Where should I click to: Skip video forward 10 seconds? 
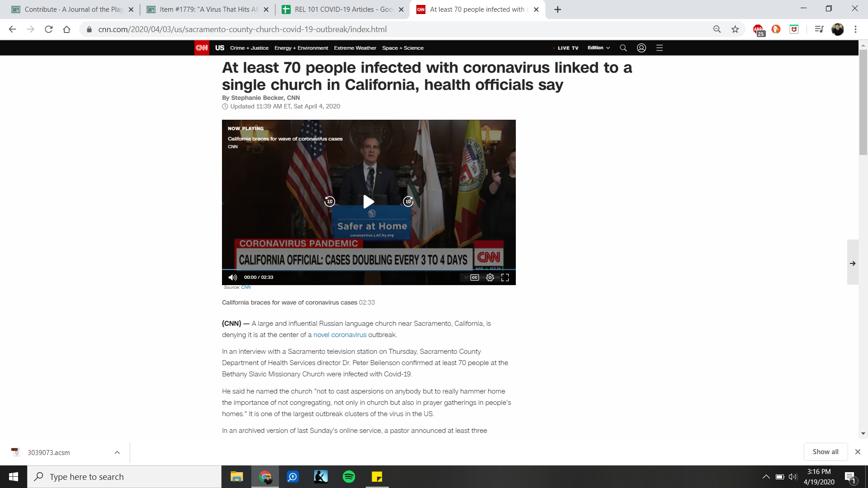tap(408, 202)
